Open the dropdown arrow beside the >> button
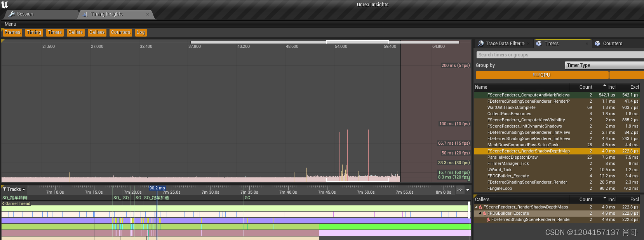Viewport: 644px width, 240px height. 468,190
